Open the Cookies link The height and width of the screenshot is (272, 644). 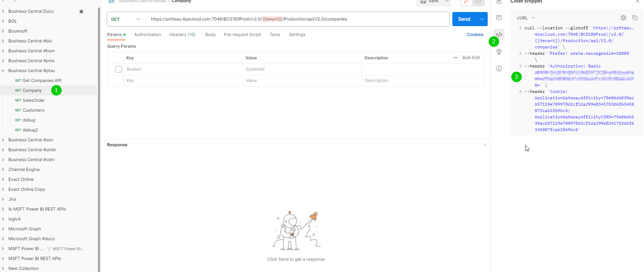[x=475, y=35]
